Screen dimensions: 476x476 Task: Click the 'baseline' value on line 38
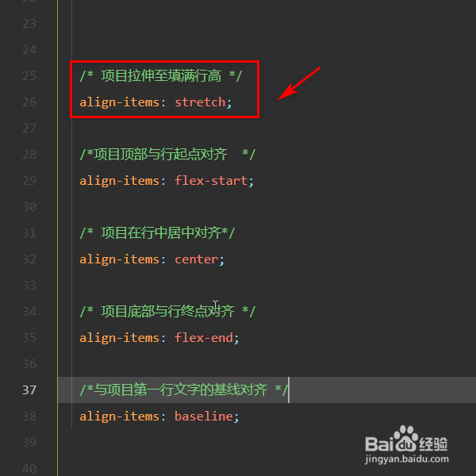tap(204, 416)
